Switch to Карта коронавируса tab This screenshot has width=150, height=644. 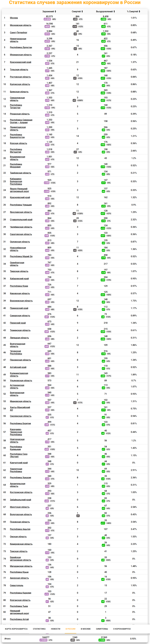(16, 629)
